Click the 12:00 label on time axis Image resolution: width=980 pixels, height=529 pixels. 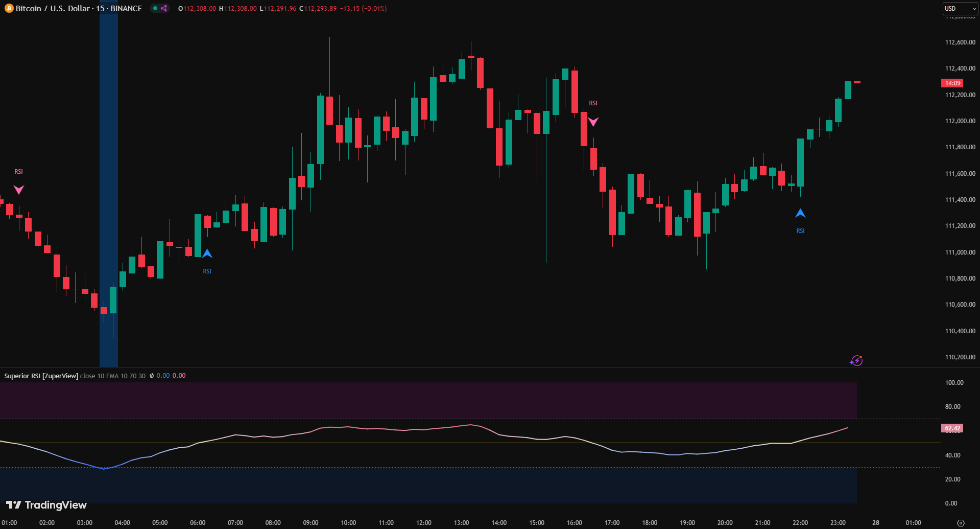[423, 523]
